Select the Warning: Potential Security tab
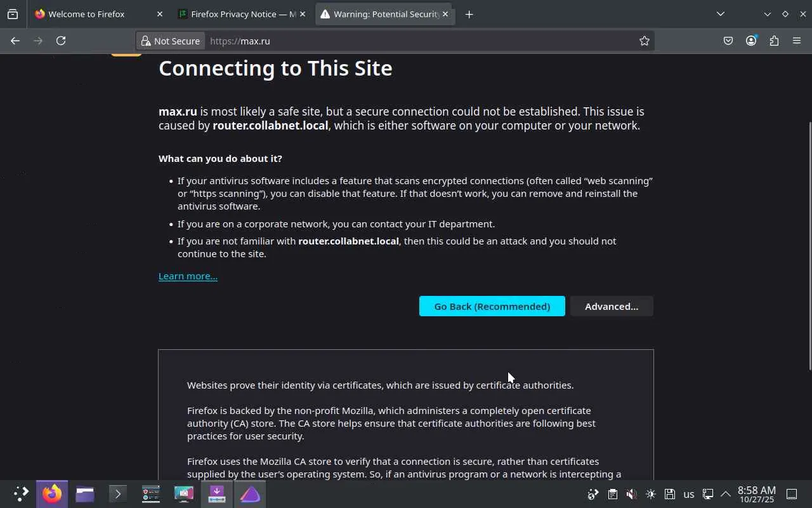Image resolution: width=812 pixels, height=508 pixels. tap(385, 14)
